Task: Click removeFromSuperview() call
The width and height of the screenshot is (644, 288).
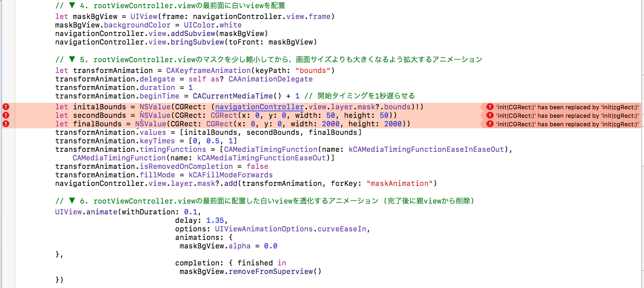Action: point(275,272)
